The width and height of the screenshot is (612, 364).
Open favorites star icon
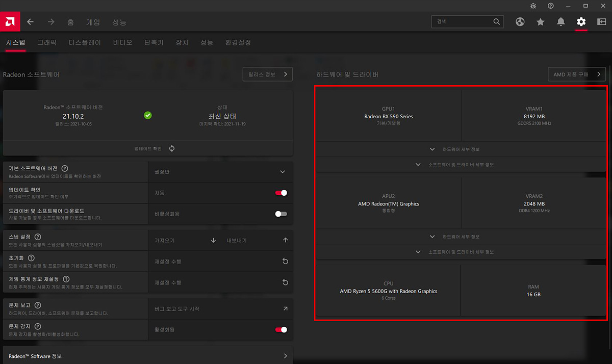[x=541, y=22]
